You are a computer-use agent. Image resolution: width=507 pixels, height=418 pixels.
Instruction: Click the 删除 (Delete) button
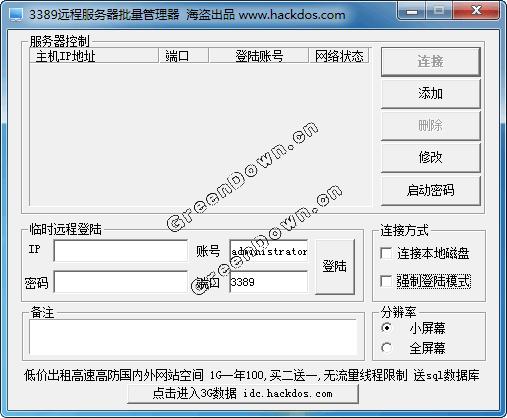click(430, 126)
